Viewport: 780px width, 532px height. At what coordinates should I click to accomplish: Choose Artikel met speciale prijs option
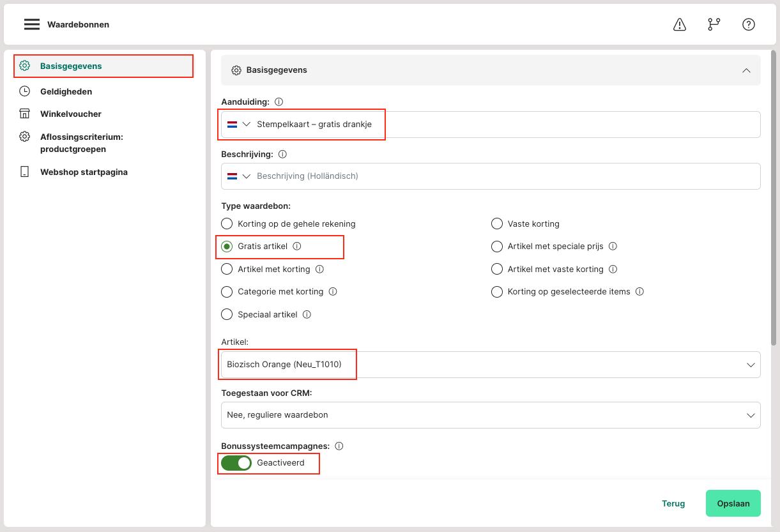(496, 247)
